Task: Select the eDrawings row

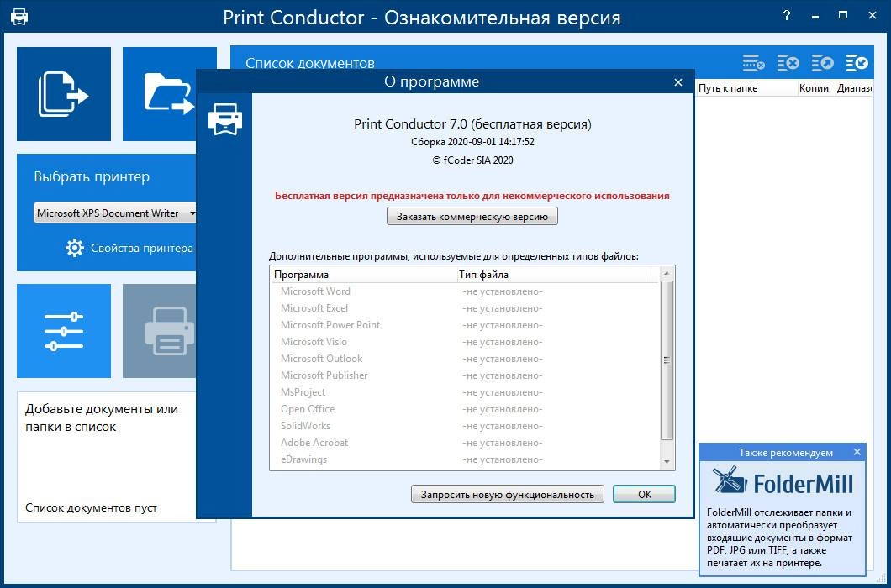Action: click(465, 459)
